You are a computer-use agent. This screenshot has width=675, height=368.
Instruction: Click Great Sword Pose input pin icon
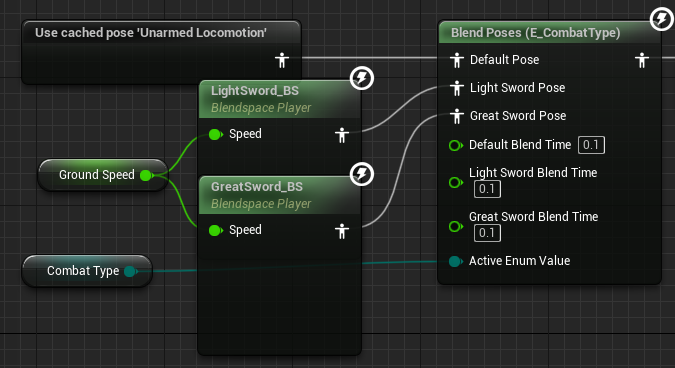[x=456, y=116]
